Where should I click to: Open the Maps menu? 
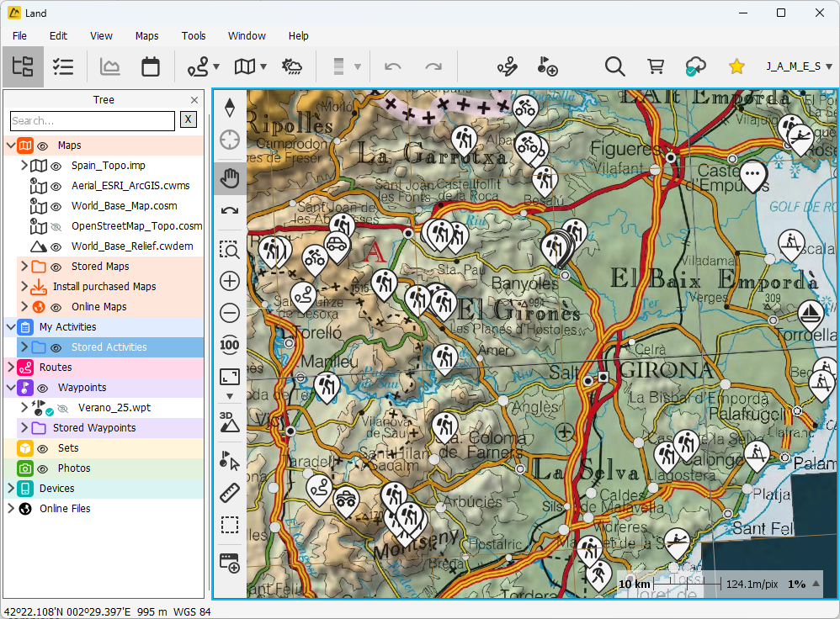[146, 36]
